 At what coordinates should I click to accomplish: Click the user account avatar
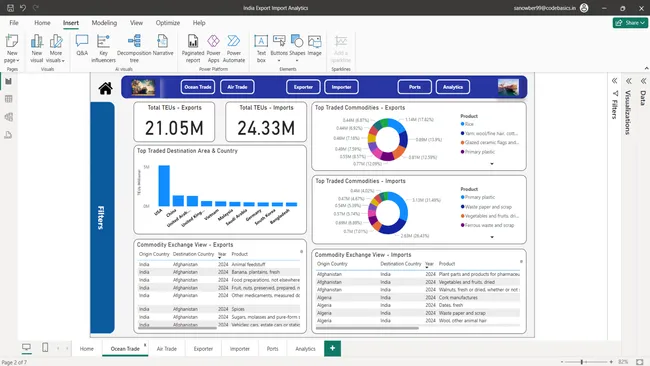(x=584, y=8)
